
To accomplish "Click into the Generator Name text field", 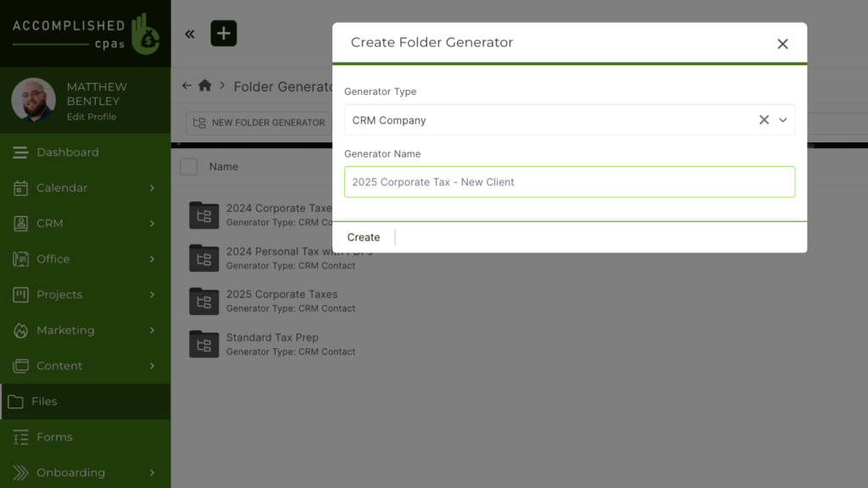I will tap(570, 182).
